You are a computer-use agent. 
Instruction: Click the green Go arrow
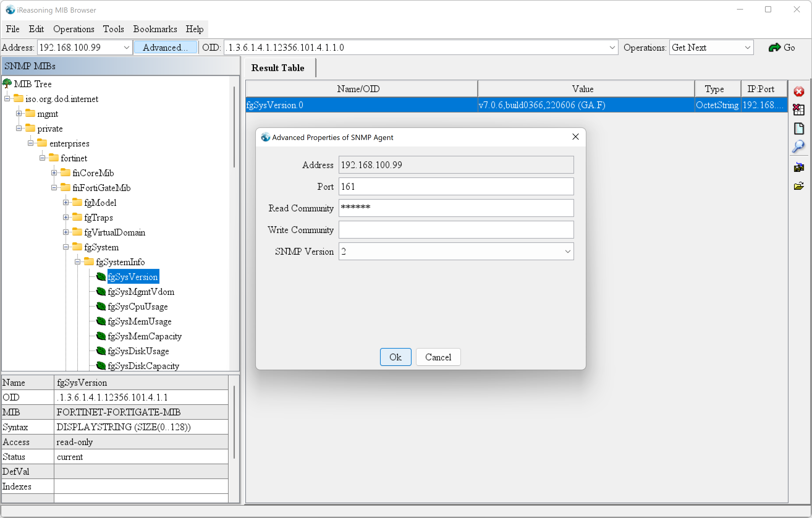775,48
